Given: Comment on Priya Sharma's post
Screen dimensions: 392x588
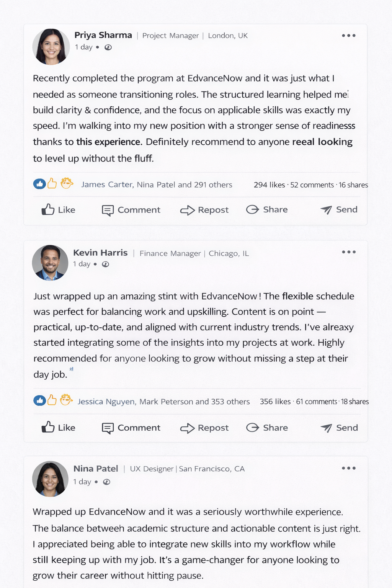Looking at the screenshot, I should (131, 210).
